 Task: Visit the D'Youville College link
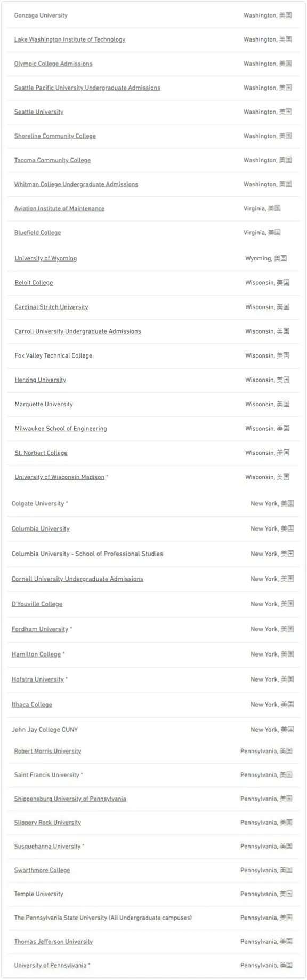(37, 604)
